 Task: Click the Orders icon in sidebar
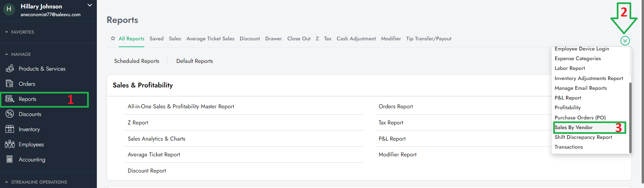coord(10,84)
